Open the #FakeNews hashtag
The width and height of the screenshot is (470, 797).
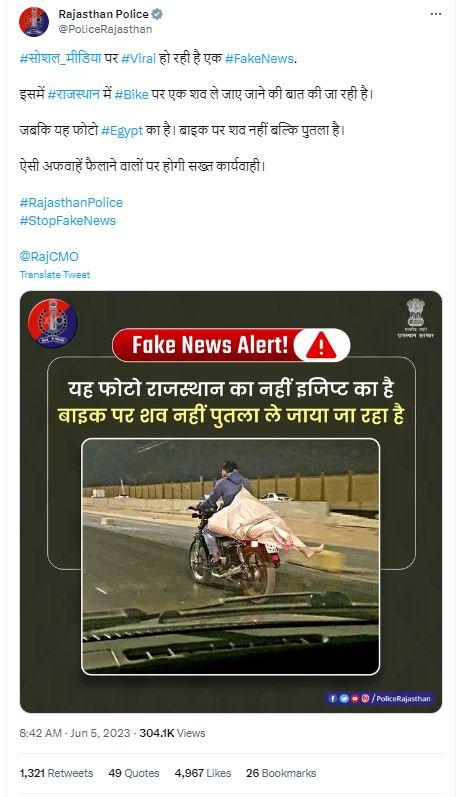point(259,58)
